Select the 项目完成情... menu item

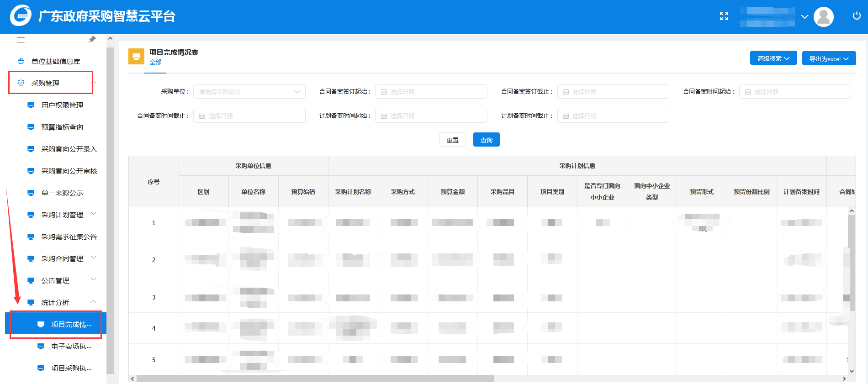click(56, 324)
